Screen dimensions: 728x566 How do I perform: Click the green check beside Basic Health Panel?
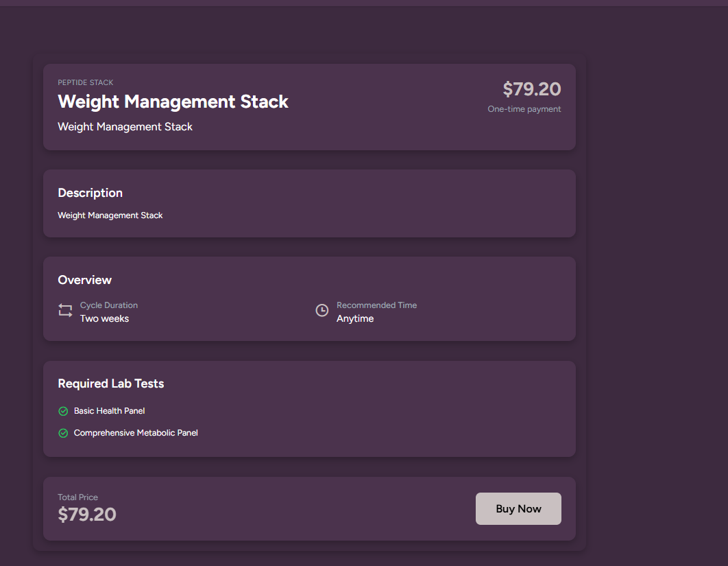point(63,411)
